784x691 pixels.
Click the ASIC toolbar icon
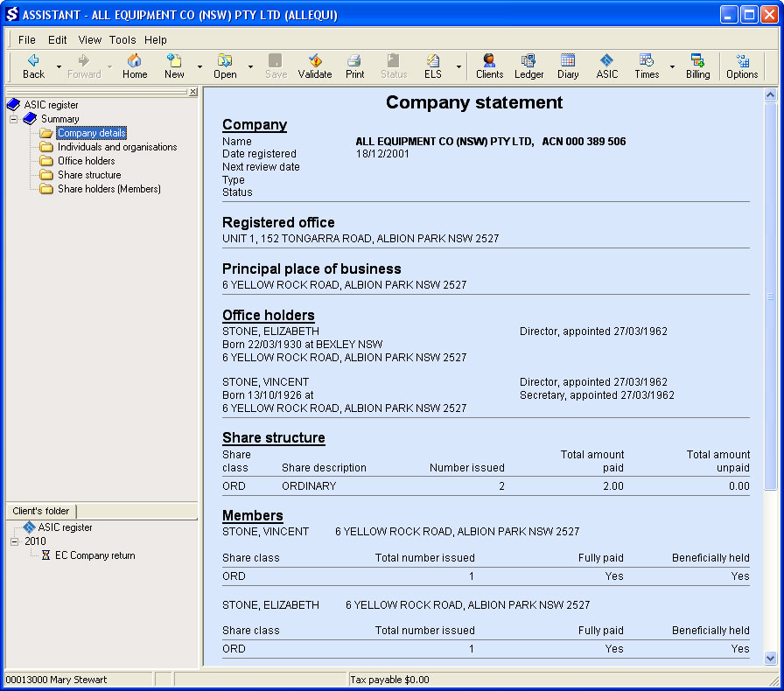607,66
